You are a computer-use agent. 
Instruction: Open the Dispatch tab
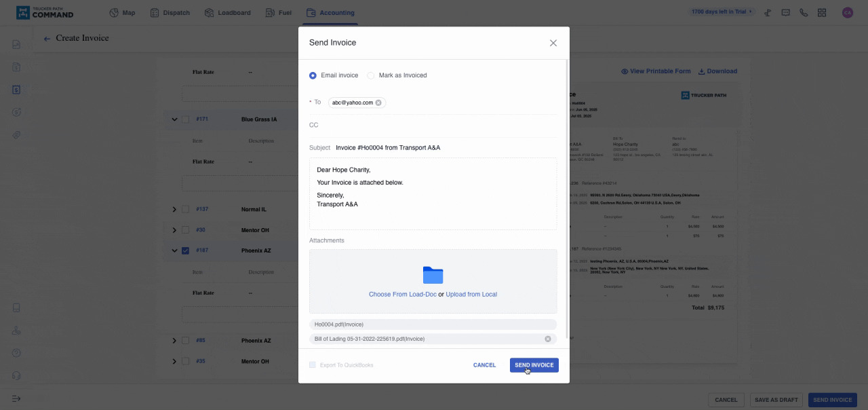[170, 12]
